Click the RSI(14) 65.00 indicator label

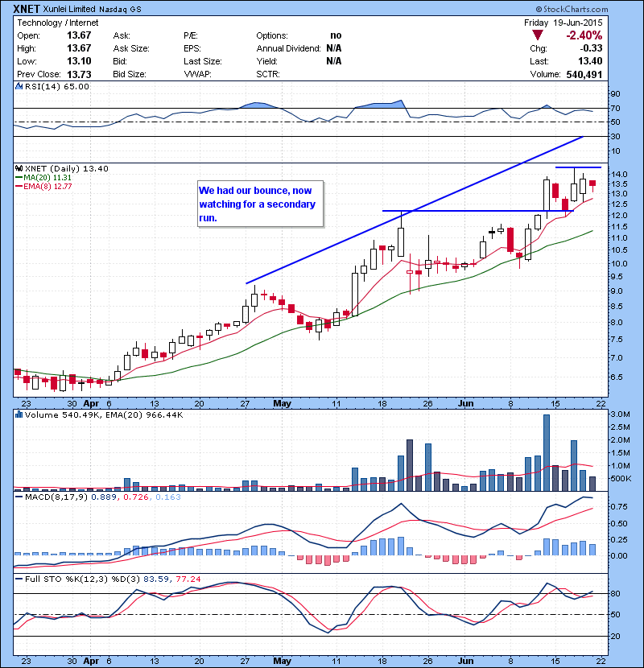(56, 86)
